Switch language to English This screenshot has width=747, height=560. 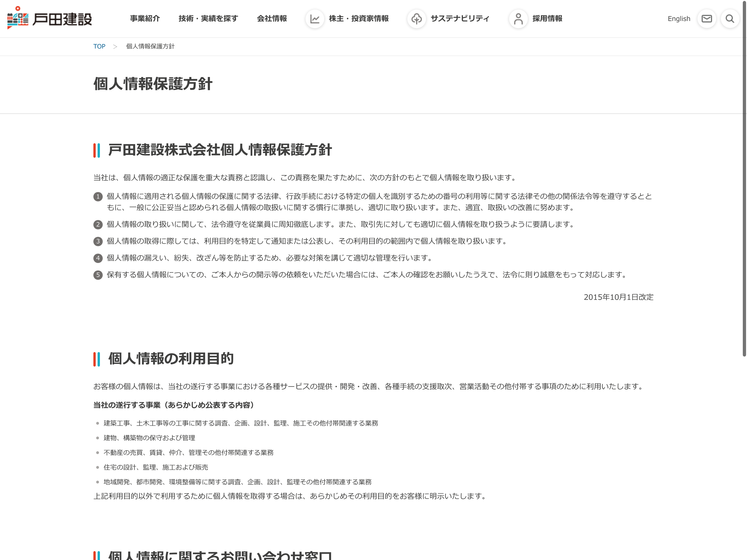[679, 19]
